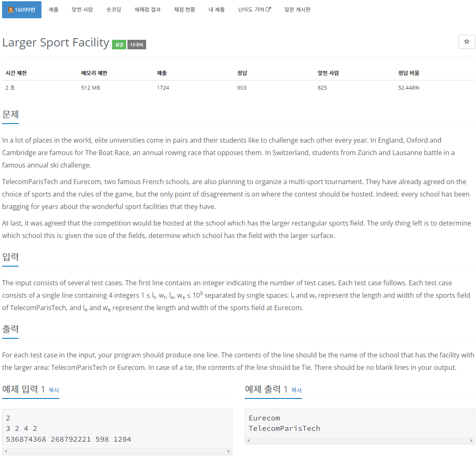Click left scroll arrow of sample input box
Viewport: 476px width, 459px height.
(6, 452)
